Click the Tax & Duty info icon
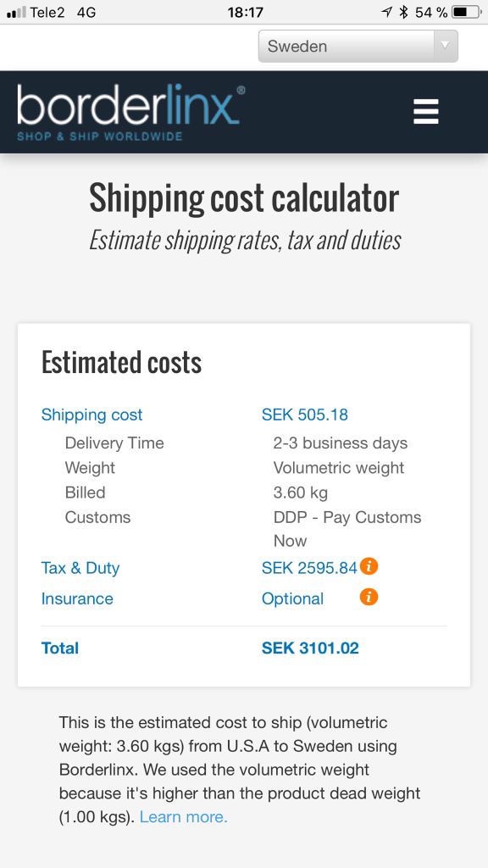 369,566
